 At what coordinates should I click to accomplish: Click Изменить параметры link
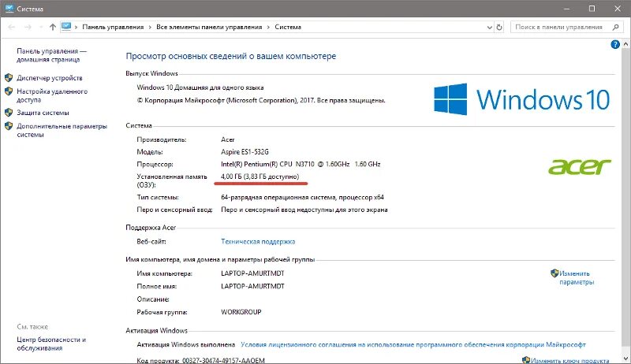click(577, 277)
